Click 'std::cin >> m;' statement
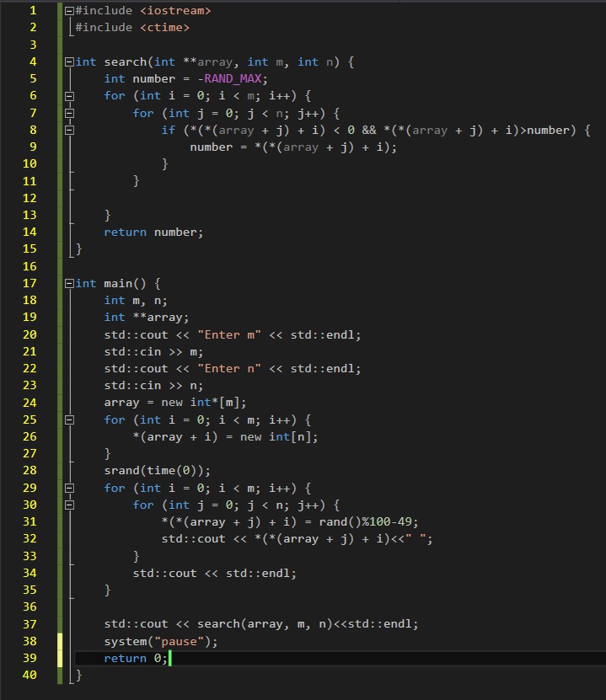606x700 pixels. (x=153, y=352)
